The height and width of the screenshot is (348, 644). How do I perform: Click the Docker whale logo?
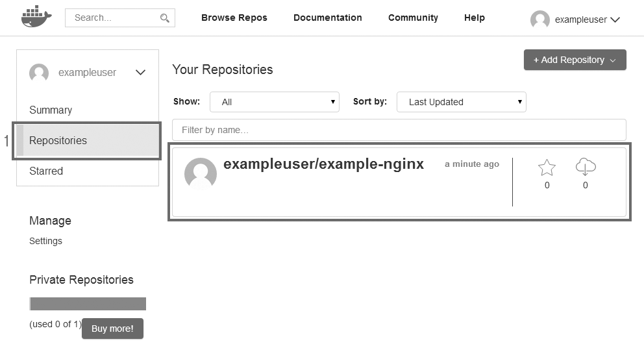tap(36, 17)
